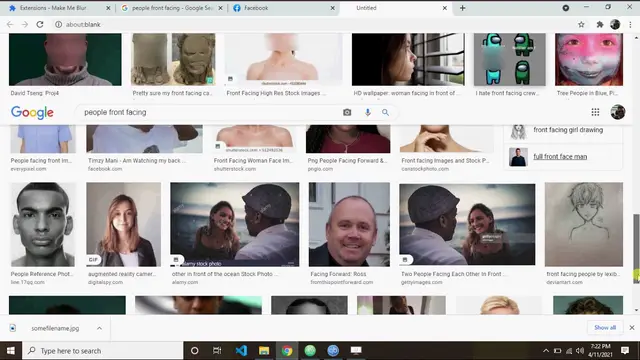Switch to Chrome on taskbar
The image size is (640, 360).
(x=287, y=351)
